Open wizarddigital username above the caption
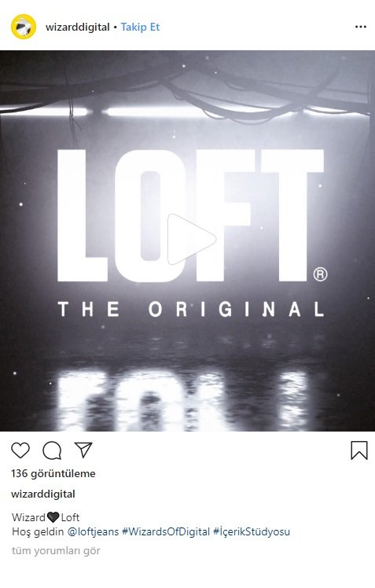This screenshot has width=375, height=588. [x=43, y=494]
